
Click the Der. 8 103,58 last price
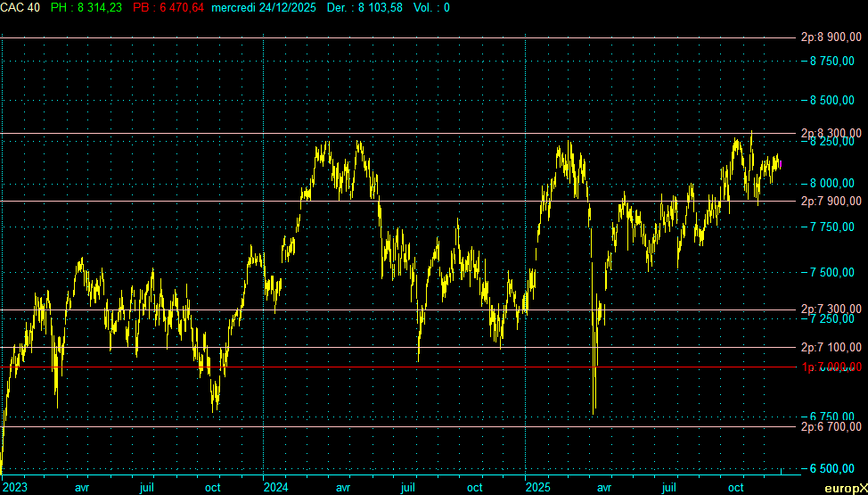(364, 7)
